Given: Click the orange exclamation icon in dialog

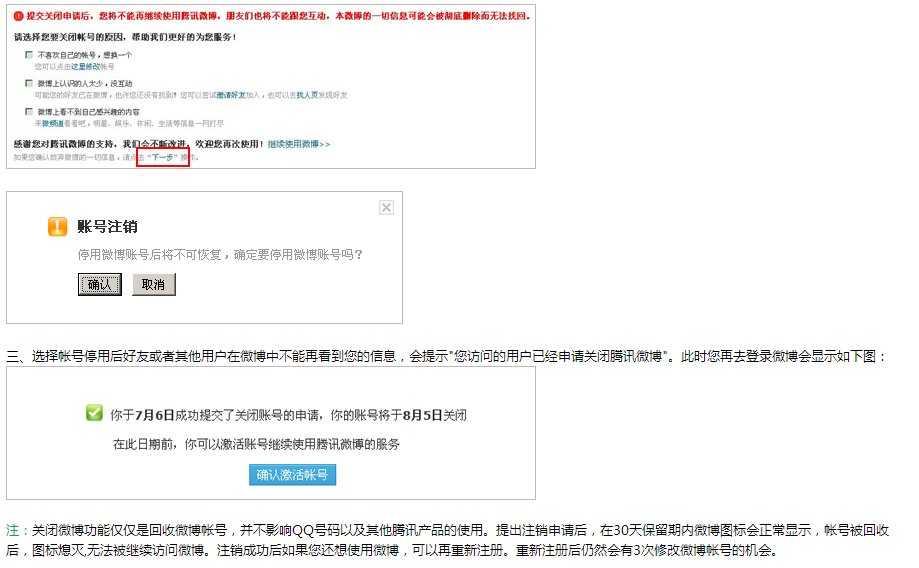Looking at the screenshot, I should 57,226.
